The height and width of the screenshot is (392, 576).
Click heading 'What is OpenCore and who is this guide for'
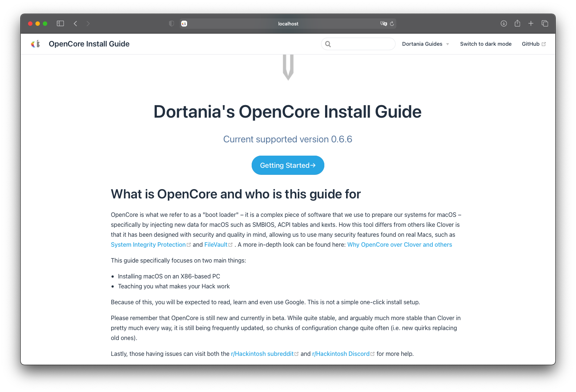click(x=236, y=194)
